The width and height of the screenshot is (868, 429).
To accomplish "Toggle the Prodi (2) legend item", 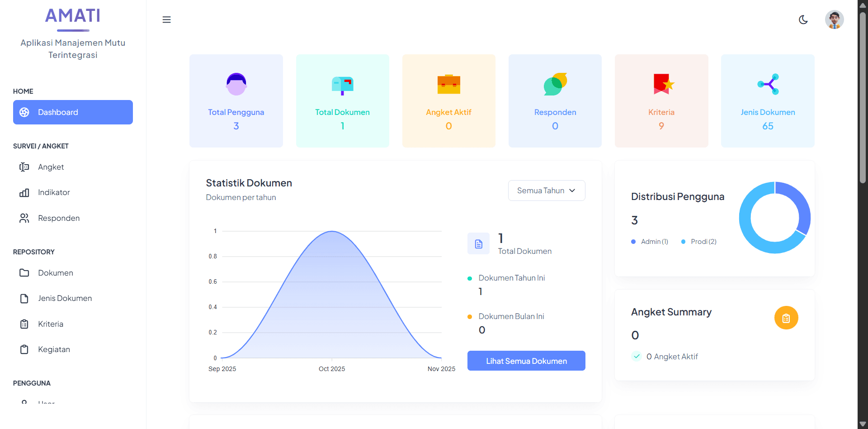I will click(x=699, y=242).
